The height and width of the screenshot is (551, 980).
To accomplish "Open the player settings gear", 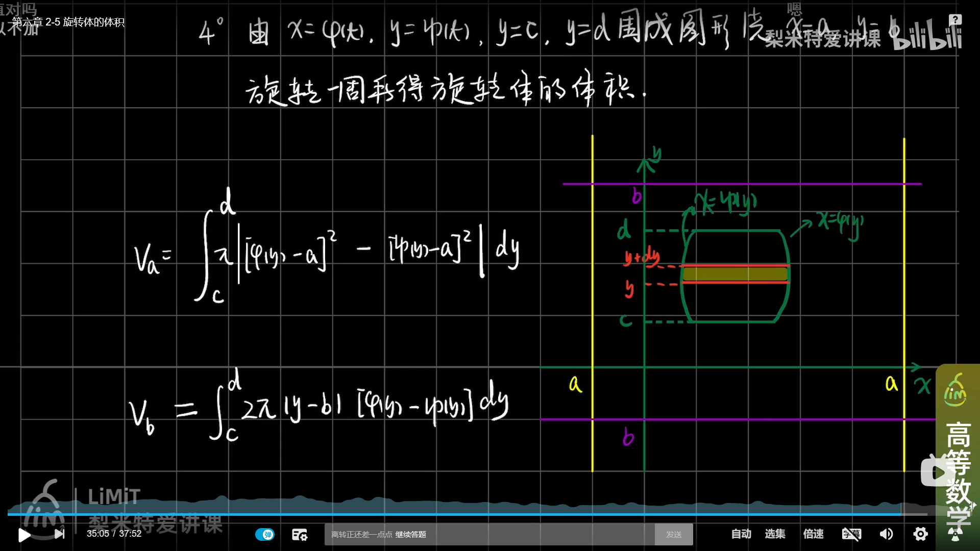I will tap(920, 534).
